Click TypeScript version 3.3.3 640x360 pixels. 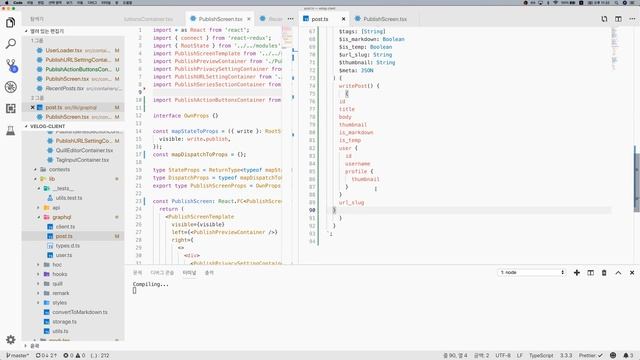[566, 356]
